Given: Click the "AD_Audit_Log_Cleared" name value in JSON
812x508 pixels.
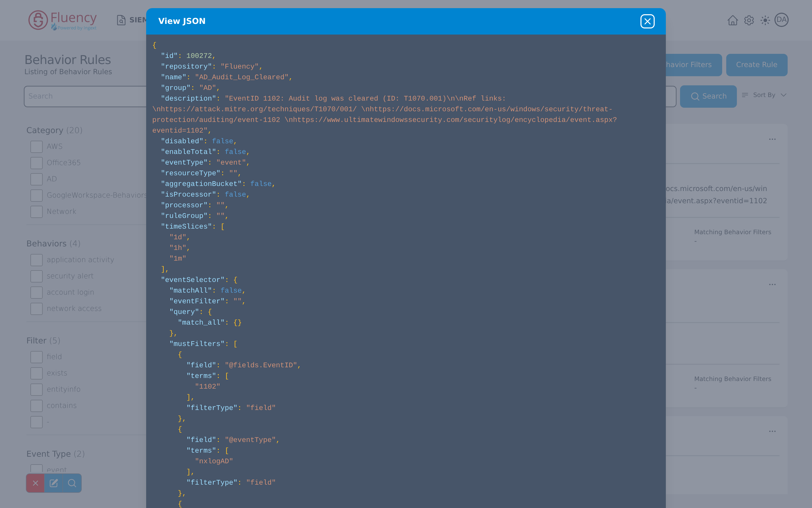Looking at the screenshot, I should pyautogui.click(x=242, y=77).
